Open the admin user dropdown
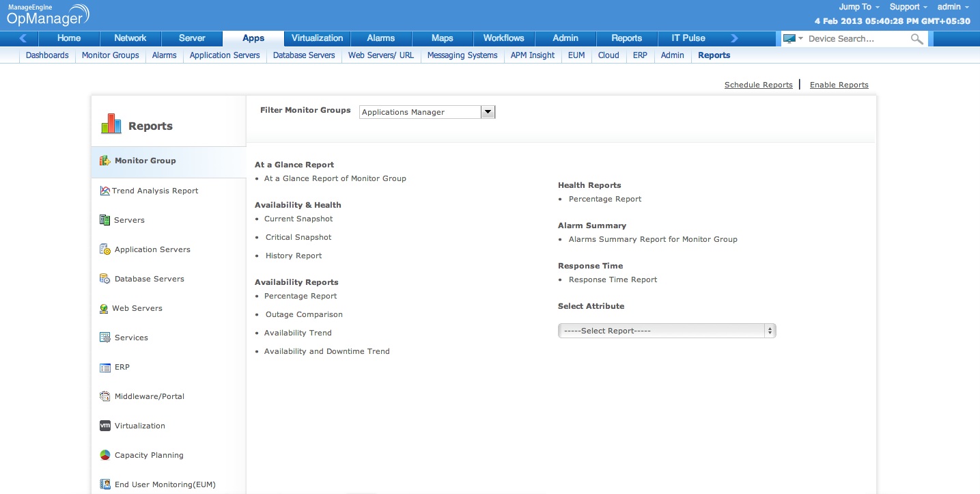Viewport: 980px width, 494px height. (x=953, y=7)
